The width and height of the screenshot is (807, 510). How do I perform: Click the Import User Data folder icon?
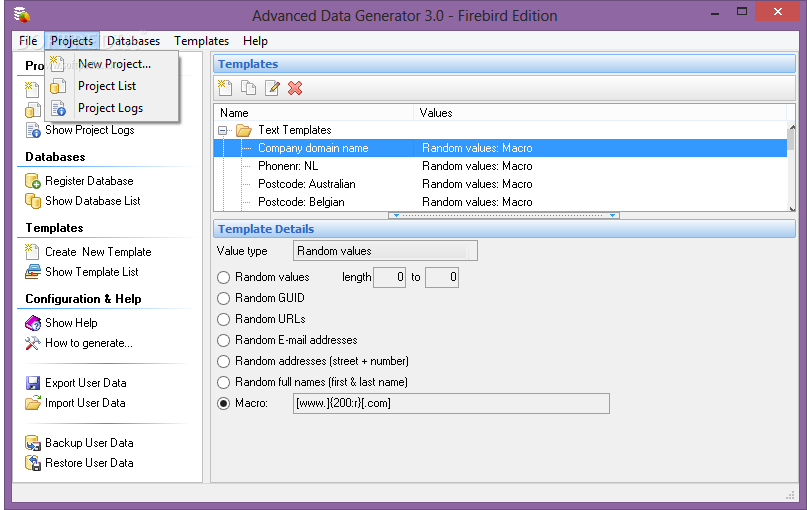(x=33, y=402)
